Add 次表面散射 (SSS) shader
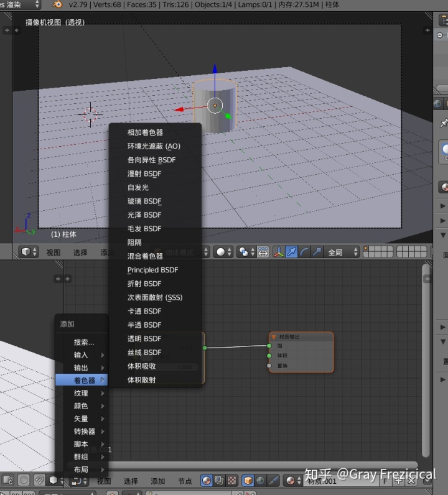 155,297
